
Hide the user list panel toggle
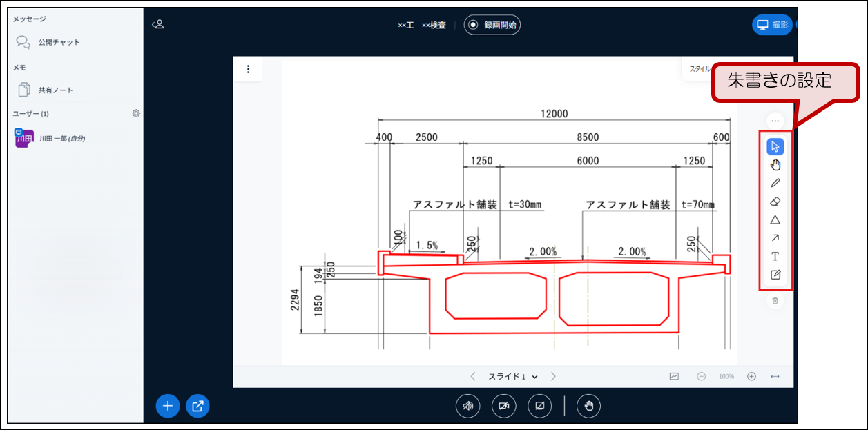pos(157,25)
